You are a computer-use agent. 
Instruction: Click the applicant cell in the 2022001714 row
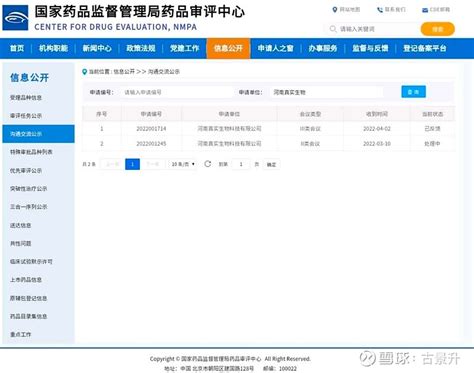pos(229,129)
